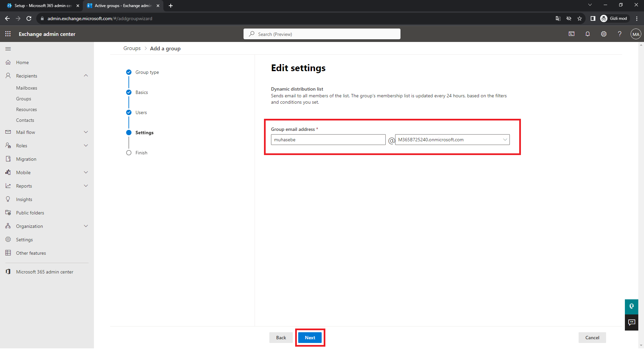The height and width of the screenshot is (349, 644).
Task: Click the MA account avatar
Action: pos(636,34)
